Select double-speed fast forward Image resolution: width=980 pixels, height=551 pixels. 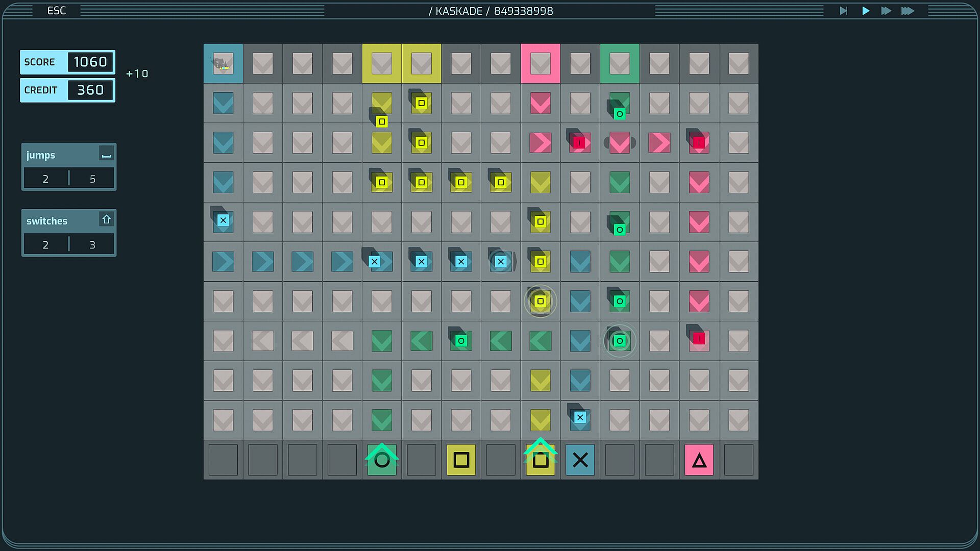click(x=886, y=11)
